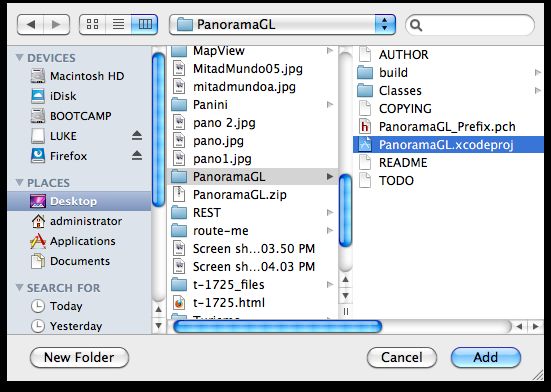Screen dimensions: 551x392
Task: Click the Add button
Action: pyautogui.click(x=486, y=358)
